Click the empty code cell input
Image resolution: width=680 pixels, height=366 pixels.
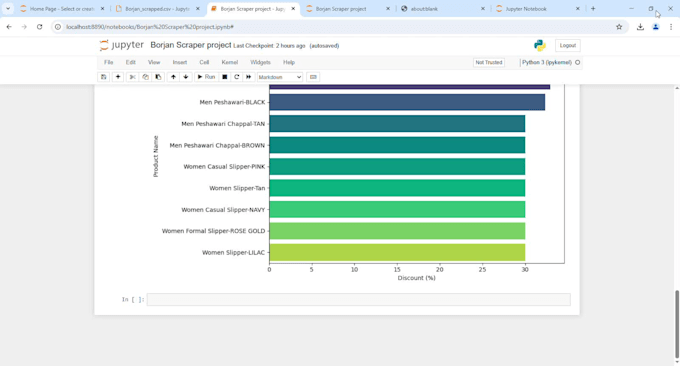pyautogui.click(x=359, y=300)
